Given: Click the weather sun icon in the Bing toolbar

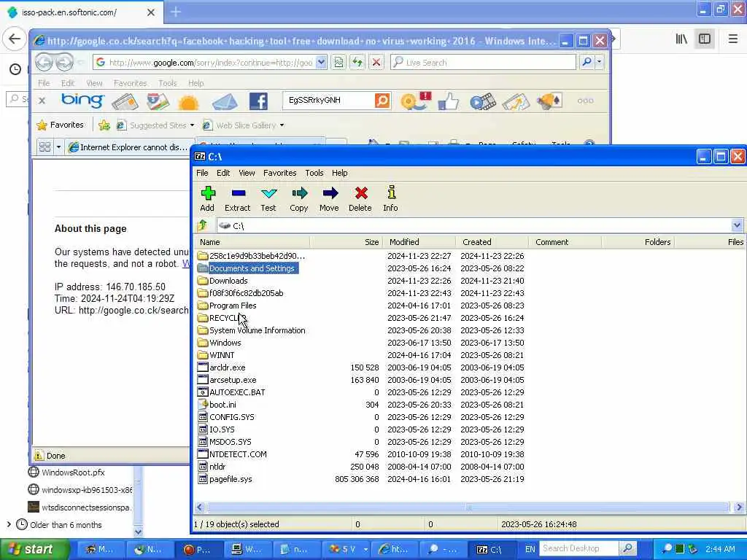Looking at the screenshot, I should [188, 101].
